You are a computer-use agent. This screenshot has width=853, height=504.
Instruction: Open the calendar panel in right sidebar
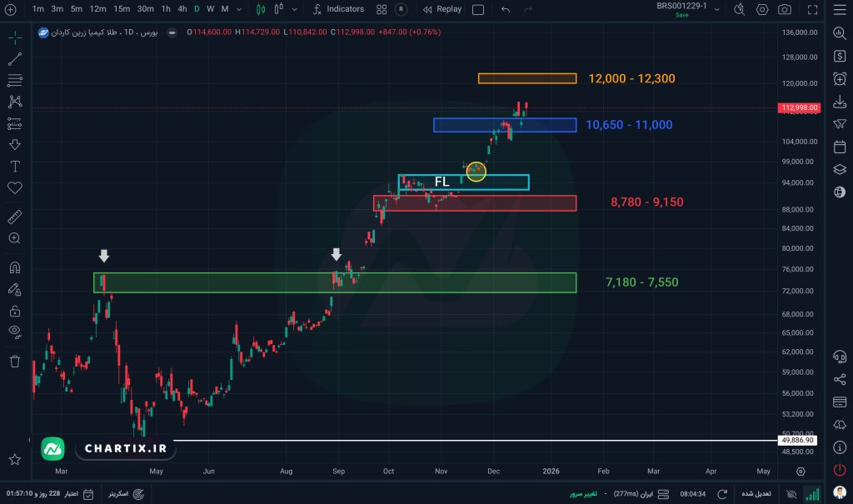(x=840, y=147)
